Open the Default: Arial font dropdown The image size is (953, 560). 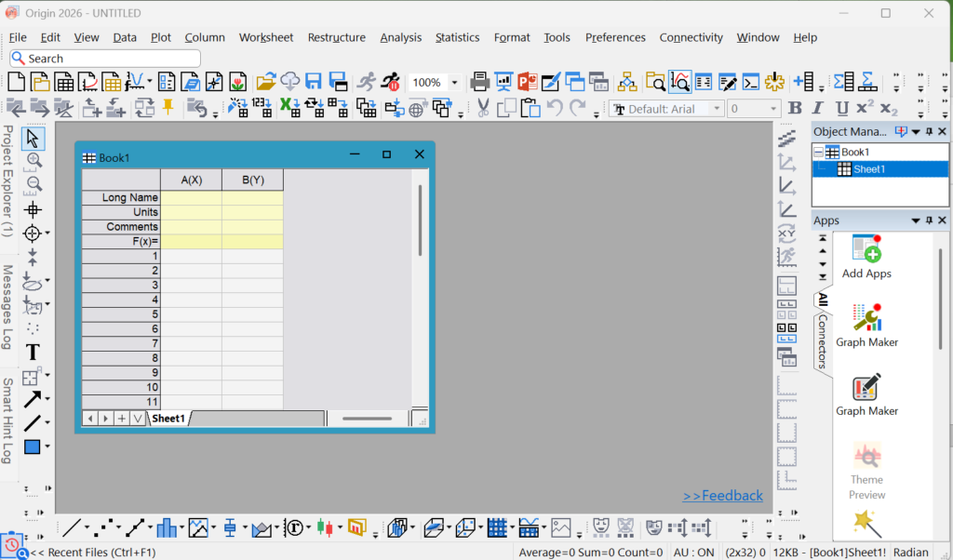(717, 109)
